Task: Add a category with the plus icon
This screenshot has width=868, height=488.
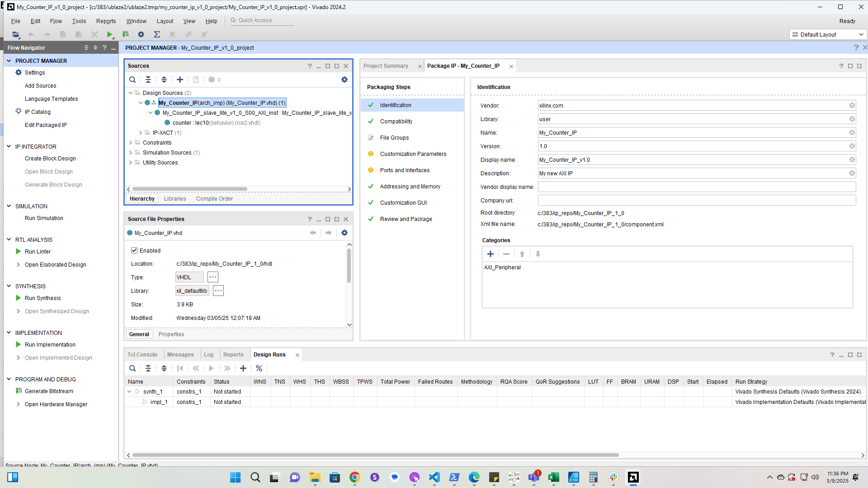Action: click(x=491, y=254)
